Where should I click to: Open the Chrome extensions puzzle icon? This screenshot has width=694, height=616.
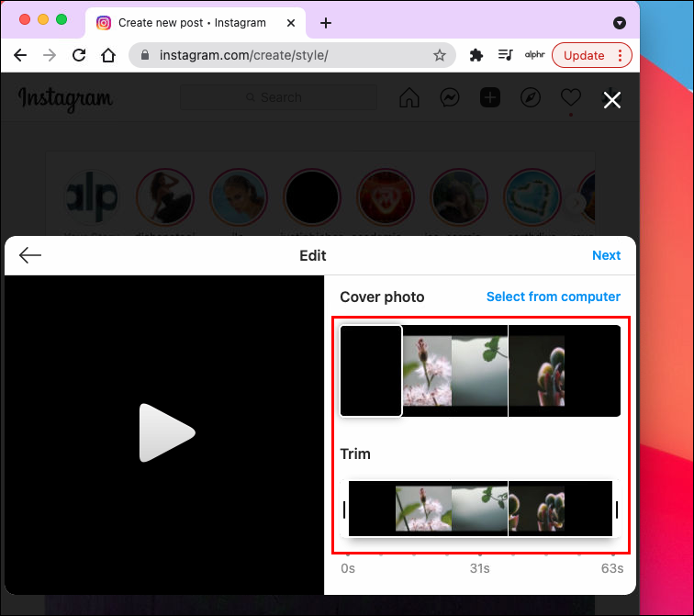click(x=476, y=55)
